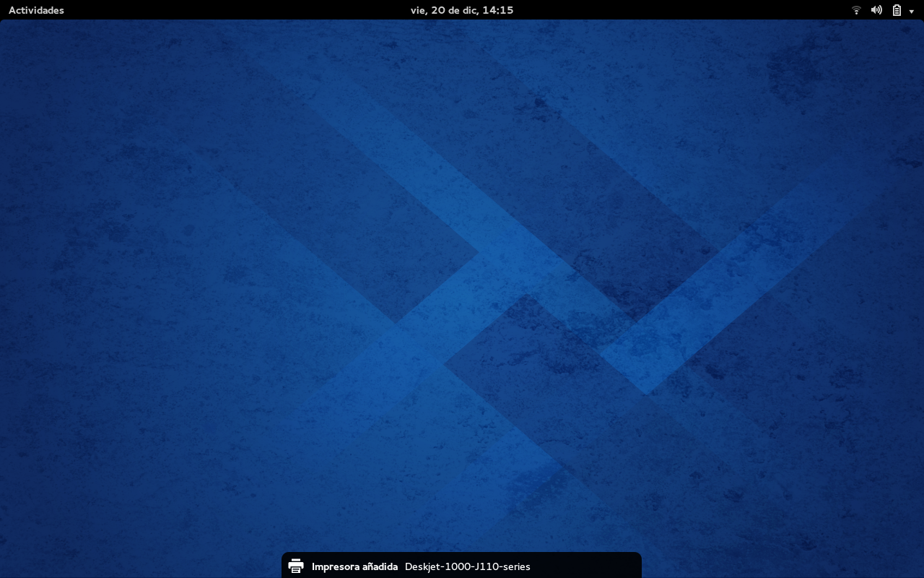Click the volume speaker icon
Viewport: 924px width, 578px height.
876,10
